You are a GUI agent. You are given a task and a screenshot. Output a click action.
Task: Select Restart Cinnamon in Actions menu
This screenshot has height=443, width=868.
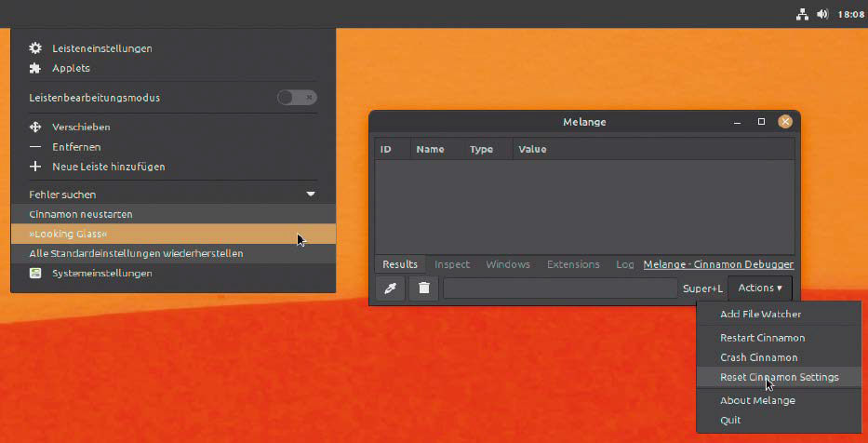tap(779, 338)
